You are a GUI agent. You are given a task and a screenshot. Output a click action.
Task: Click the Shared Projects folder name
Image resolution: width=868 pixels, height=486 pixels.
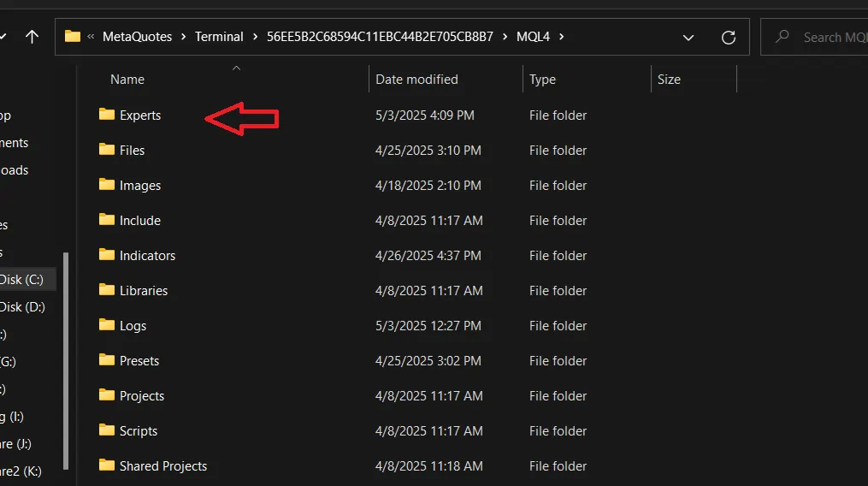(x=163, y=466)
